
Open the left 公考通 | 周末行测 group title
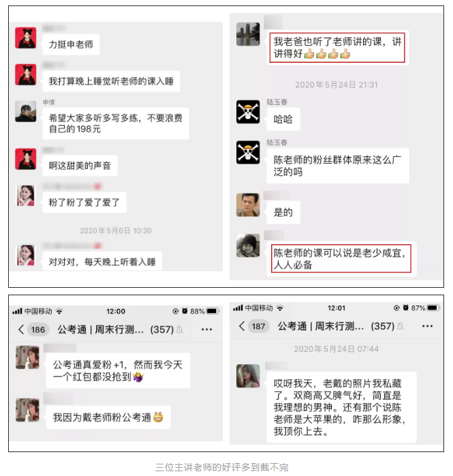pos(101,329)
